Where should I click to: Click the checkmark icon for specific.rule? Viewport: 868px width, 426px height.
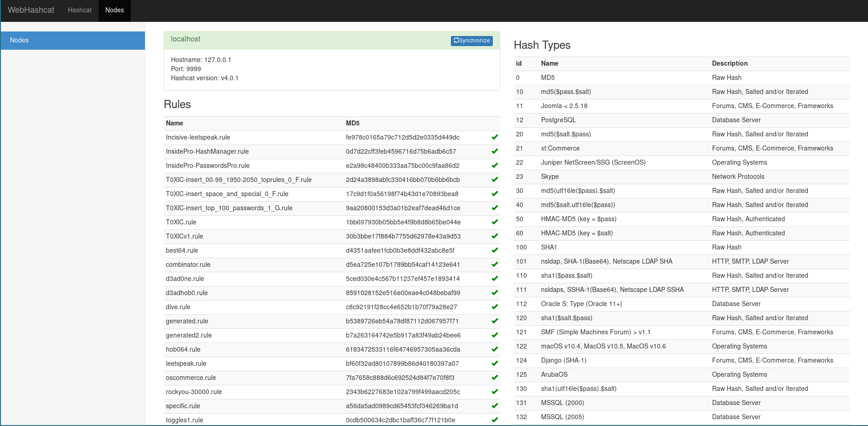[495, 406]
